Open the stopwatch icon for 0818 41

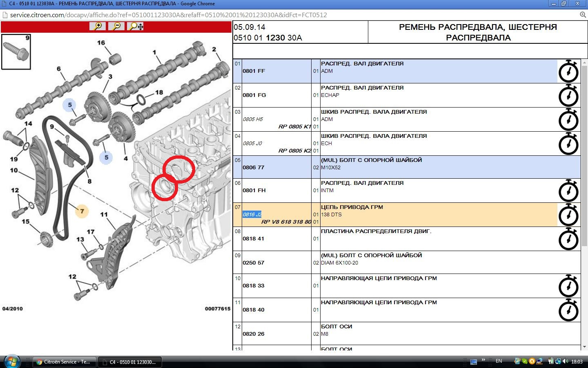click(568, 239)
